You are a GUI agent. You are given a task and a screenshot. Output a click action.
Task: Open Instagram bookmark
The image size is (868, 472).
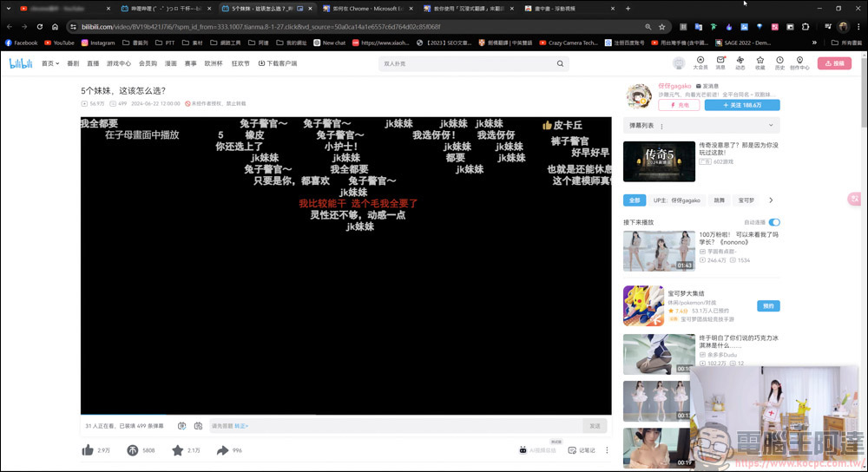(98, 43)
